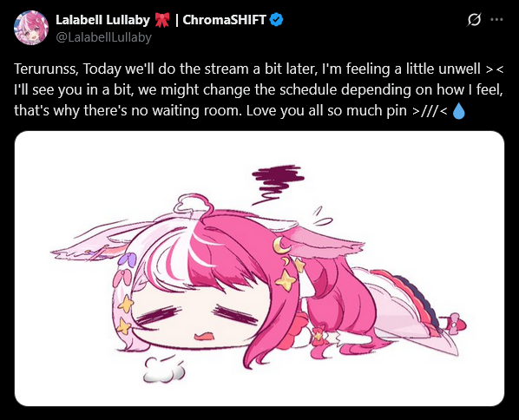
Task: Click the blue water droplet emoji
Action: point(459,111)
